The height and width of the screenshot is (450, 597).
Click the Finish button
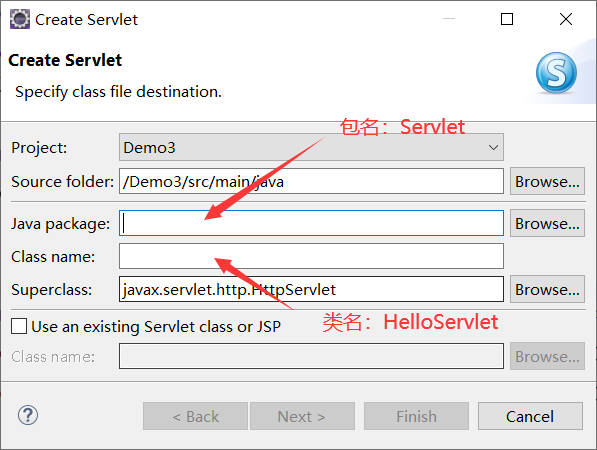point(416,416)
